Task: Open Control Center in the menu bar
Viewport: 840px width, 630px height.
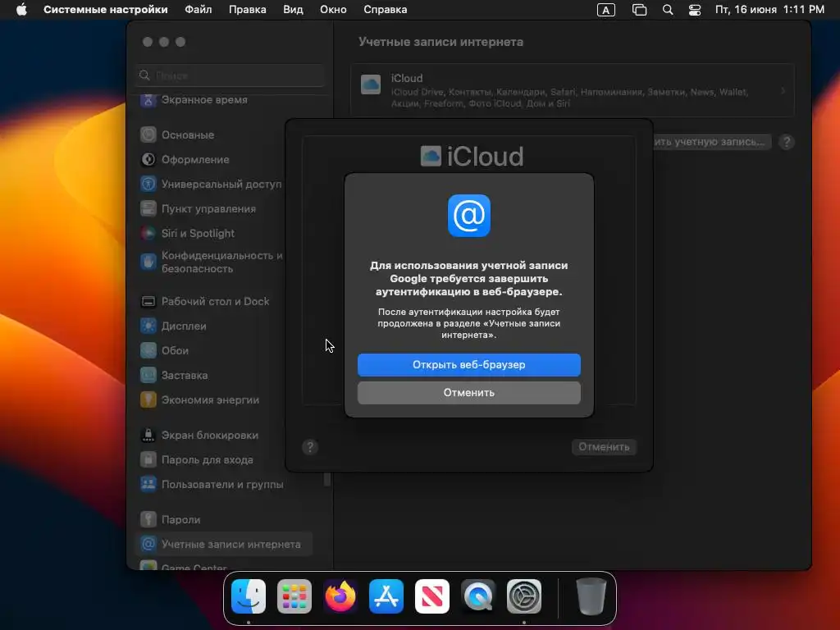Action: coord(695,10)
